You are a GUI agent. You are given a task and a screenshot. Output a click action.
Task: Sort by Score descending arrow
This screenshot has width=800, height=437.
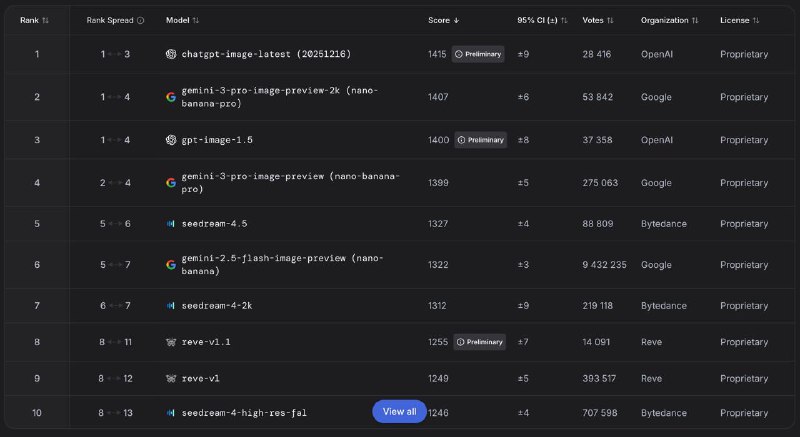[x=456, y=20]
